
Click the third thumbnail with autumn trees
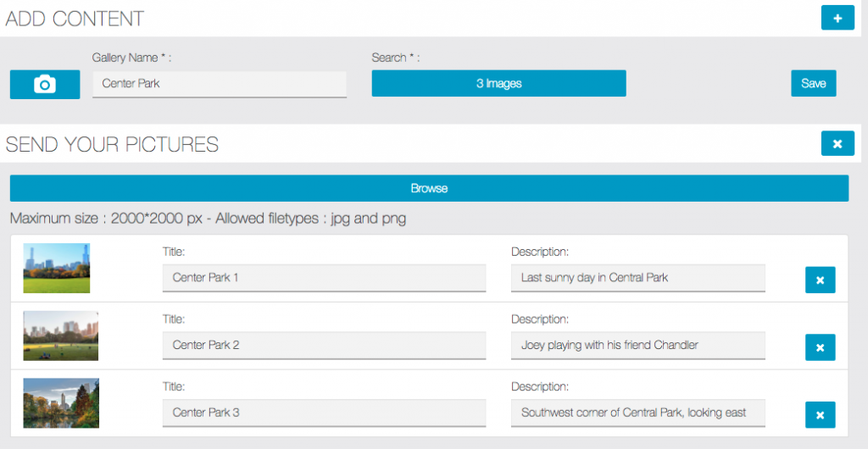pos(60,403)
